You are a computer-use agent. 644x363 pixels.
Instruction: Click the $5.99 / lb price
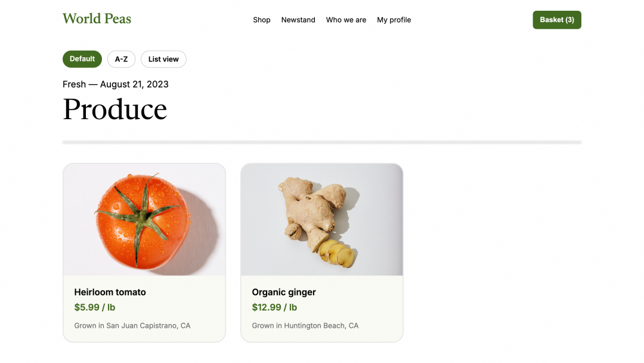(x=94, y=307)
